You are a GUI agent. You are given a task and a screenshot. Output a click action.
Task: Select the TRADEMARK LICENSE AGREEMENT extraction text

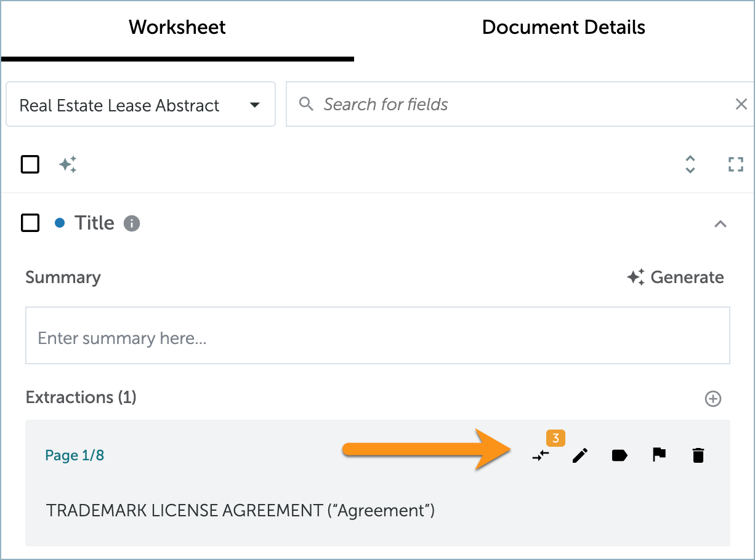coord(241,510)
